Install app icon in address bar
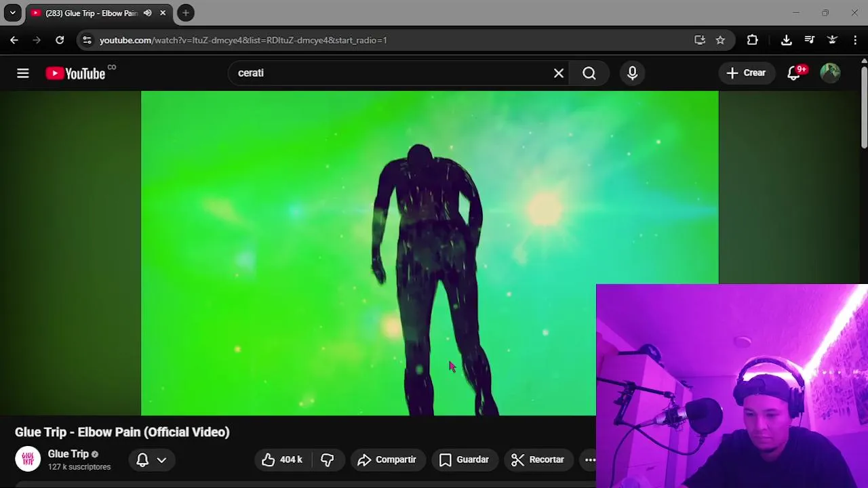Viewport: 868px width, 488px height. (x=700, y=40)
